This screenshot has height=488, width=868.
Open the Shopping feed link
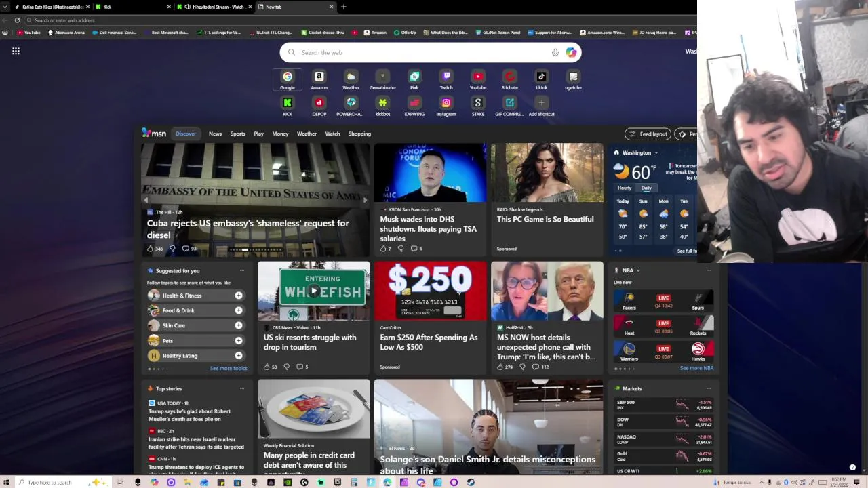[359, 134]
